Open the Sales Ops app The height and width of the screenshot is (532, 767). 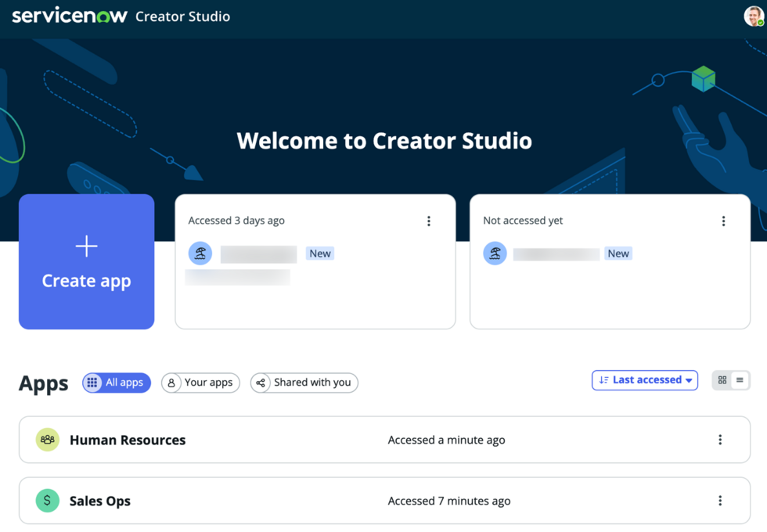tap(384, 501)
